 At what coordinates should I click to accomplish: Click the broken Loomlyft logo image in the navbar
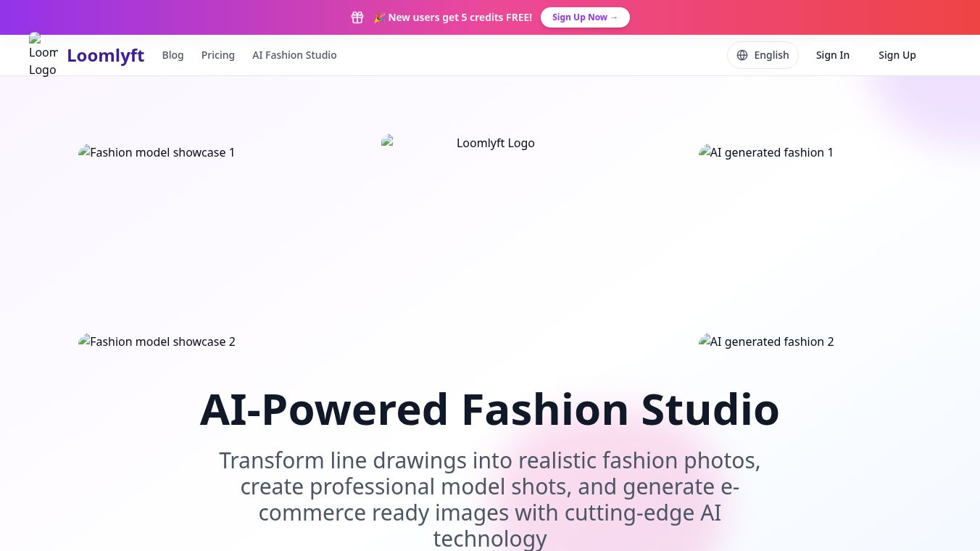(43, 55)
